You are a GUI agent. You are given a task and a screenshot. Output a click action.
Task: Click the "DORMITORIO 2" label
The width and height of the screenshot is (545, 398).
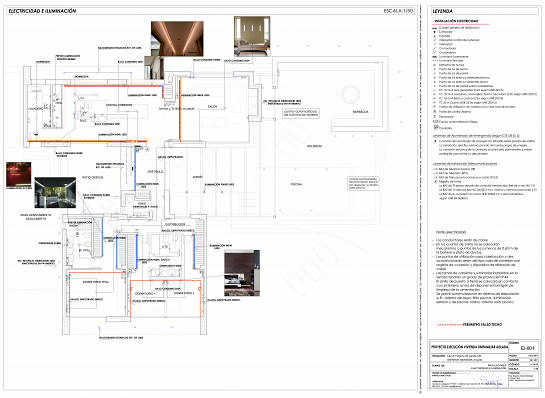184,293
